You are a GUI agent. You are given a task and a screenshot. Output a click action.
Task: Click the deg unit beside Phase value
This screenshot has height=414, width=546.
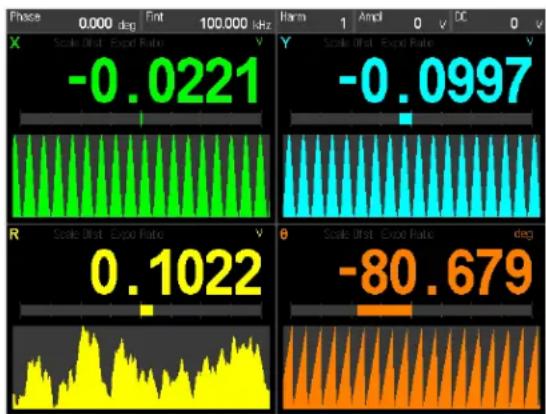tap(127, 25)
